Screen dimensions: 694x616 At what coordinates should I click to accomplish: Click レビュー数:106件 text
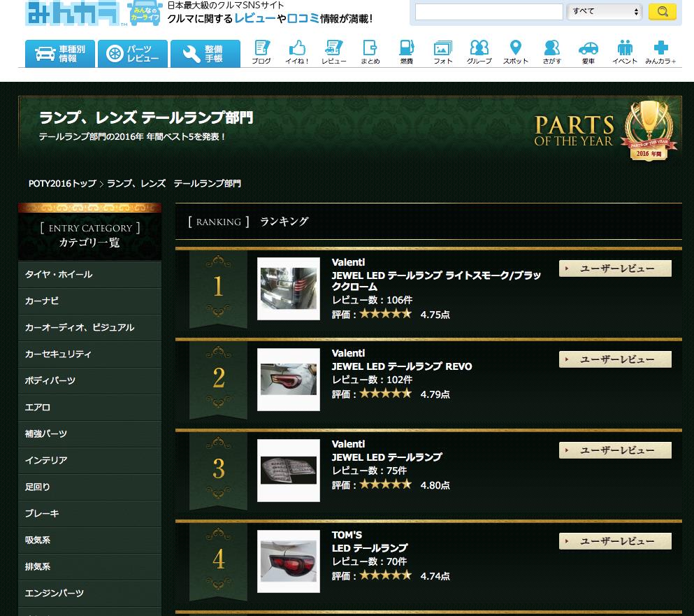pos(373,300)
